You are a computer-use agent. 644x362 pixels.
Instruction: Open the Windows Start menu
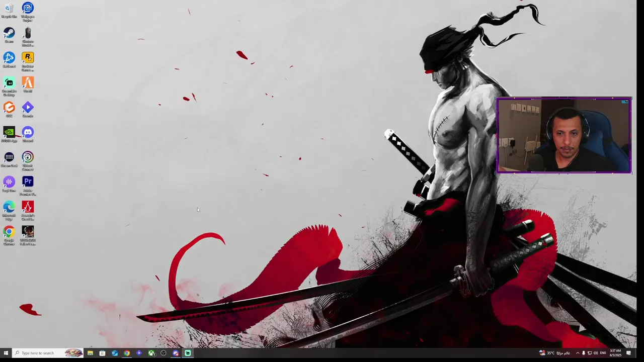click(x=6, y=353)
